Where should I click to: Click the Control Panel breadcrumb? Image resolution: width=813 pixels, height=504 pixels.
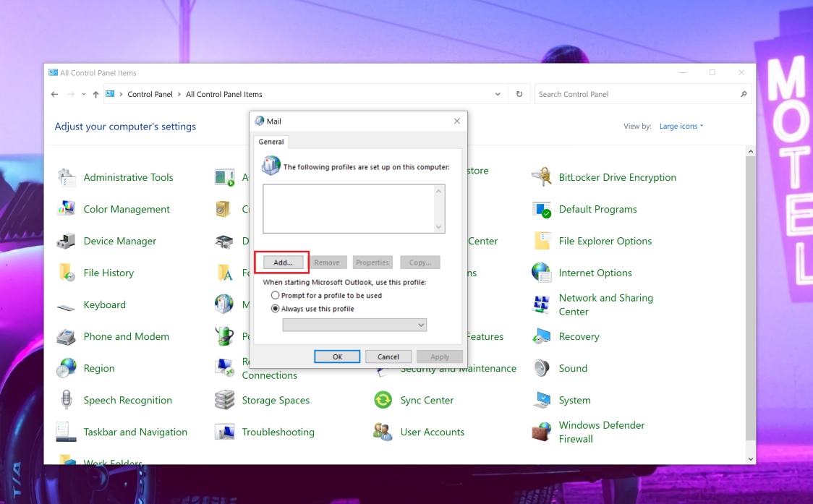click(150, 94)
